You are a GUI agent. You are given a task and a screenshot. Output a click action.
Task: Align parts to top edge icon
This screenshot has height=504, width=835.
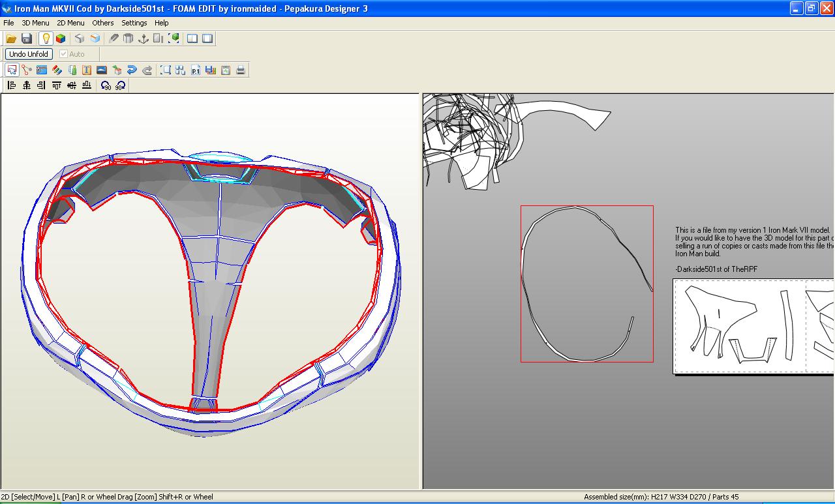tap(57, 85)
